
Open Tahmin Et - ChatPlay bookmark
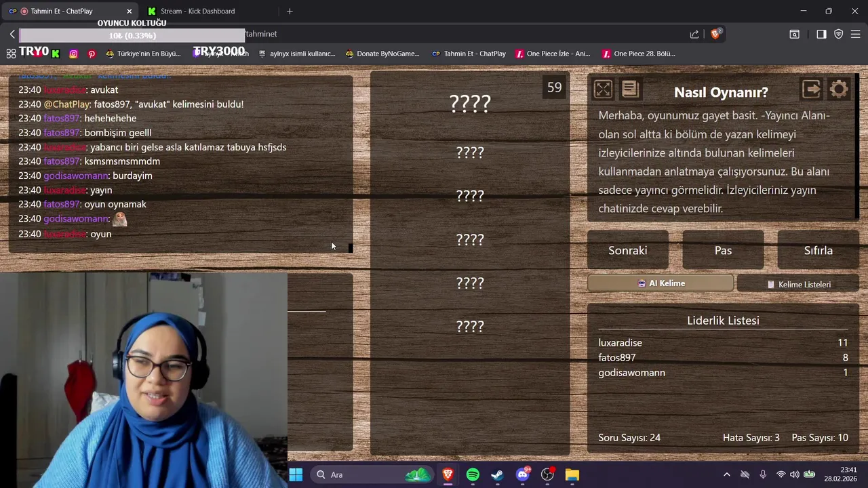[469, 54]
